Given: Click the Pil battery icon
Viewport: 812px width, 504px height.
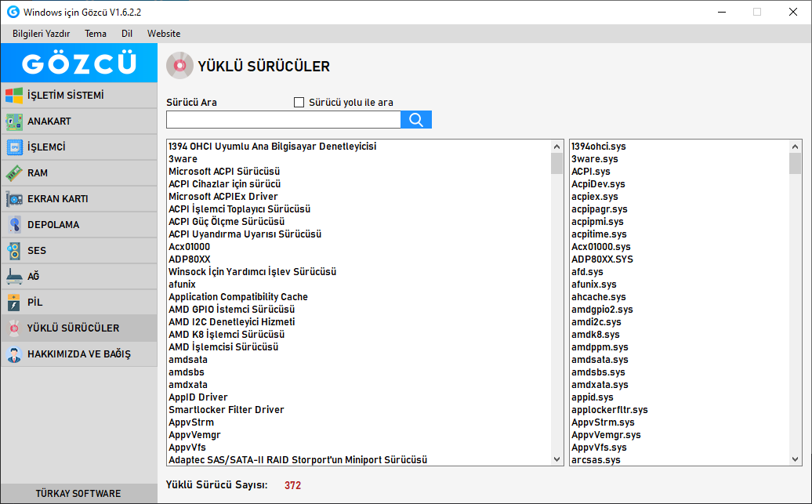Looking at the screenshot, I should (x=14, y=303).
